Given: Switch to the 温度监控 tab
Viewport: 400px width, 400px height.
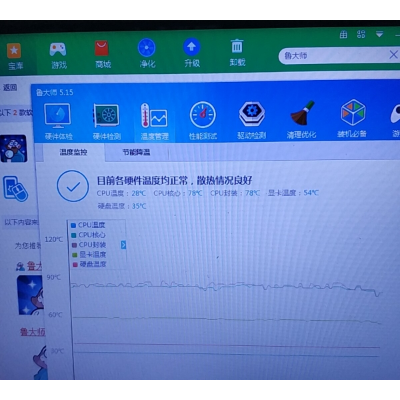Looking at the screenshot, I should (x=73, y=152).
